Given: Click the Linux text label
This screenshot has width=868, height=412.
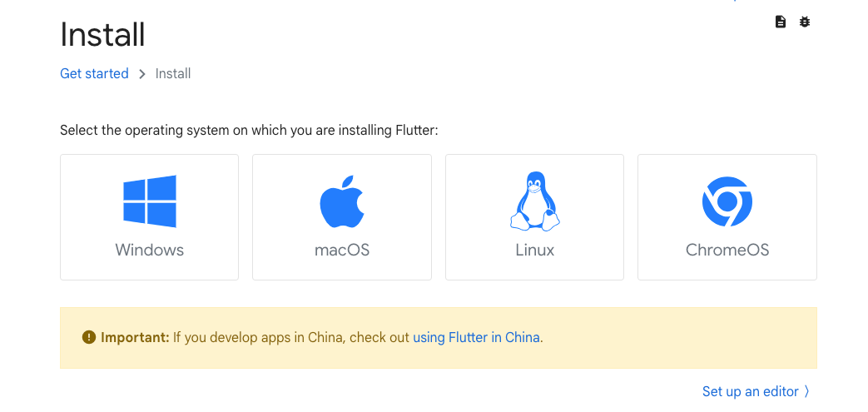Looking at the screenshot, I should point(535,250).
